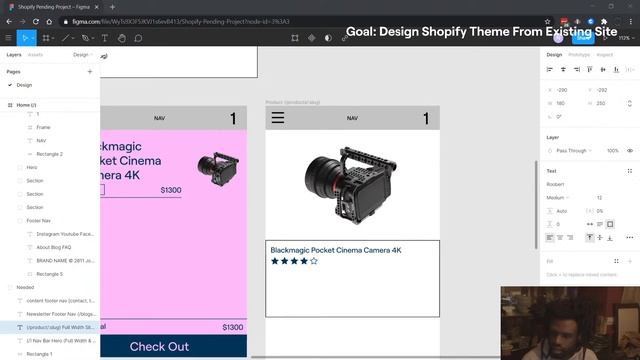Image resolution: width=640 pixels, height=360 pixels.
Task: Click the Check Out button on canvas
Action: [174, 346]
